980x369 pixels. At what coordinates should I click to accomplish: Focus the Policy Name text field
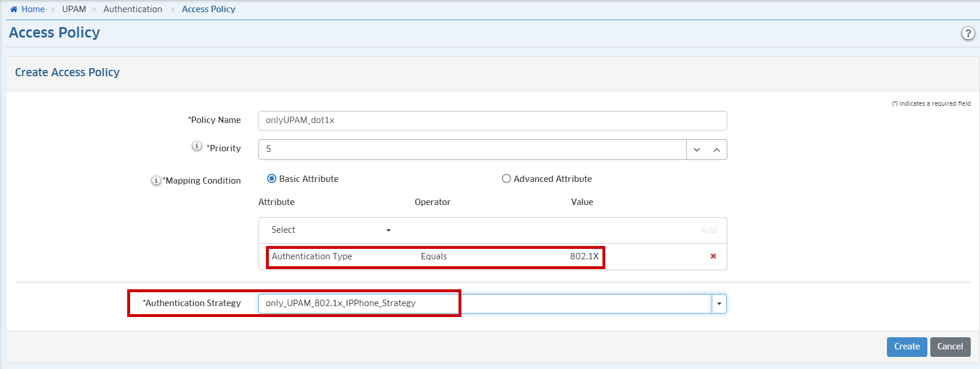click(x=492, y=121)
